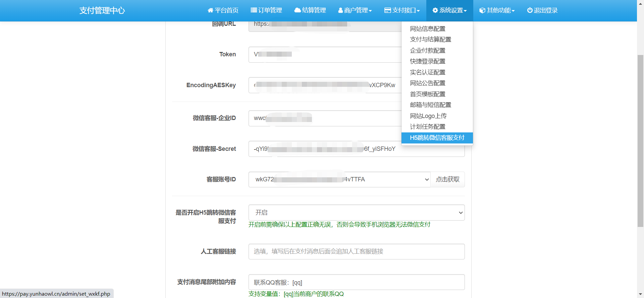
Task: Select 网站信息配置 from the dropdown menu
Action: (x=428, y=29)
